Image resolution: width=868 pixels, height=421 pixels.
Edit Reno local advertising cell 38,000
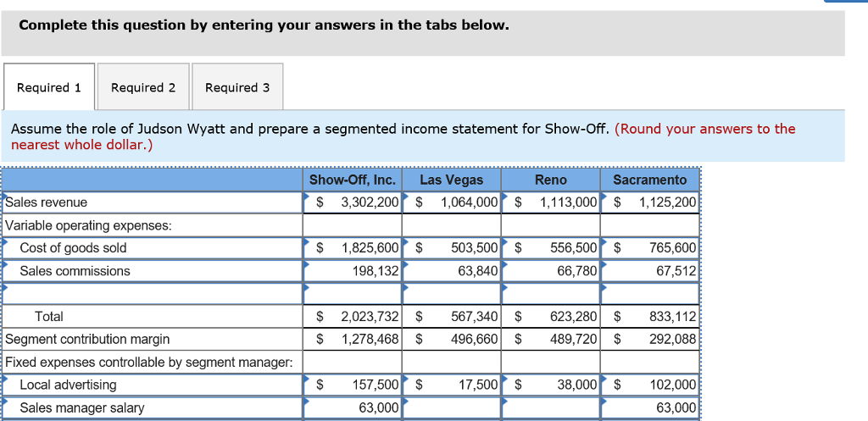point(551,385)
